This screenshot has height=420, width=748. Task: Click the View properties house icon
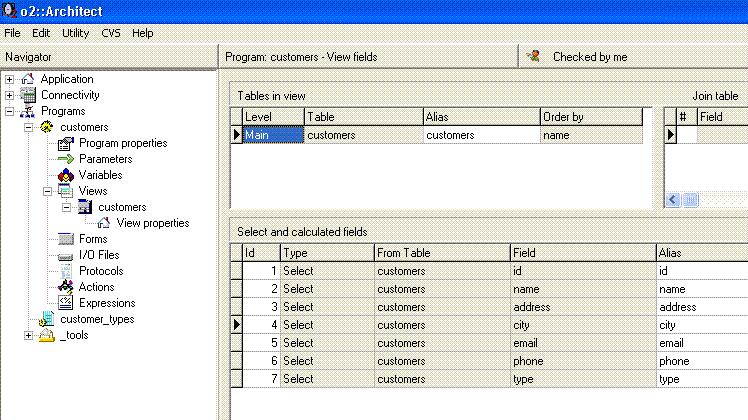(104, 223)
